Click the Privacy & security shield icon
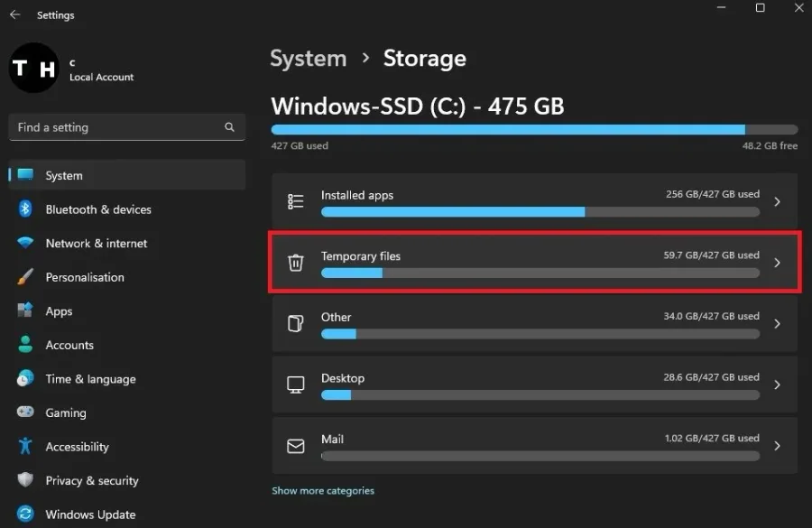 tap(25, 480)
